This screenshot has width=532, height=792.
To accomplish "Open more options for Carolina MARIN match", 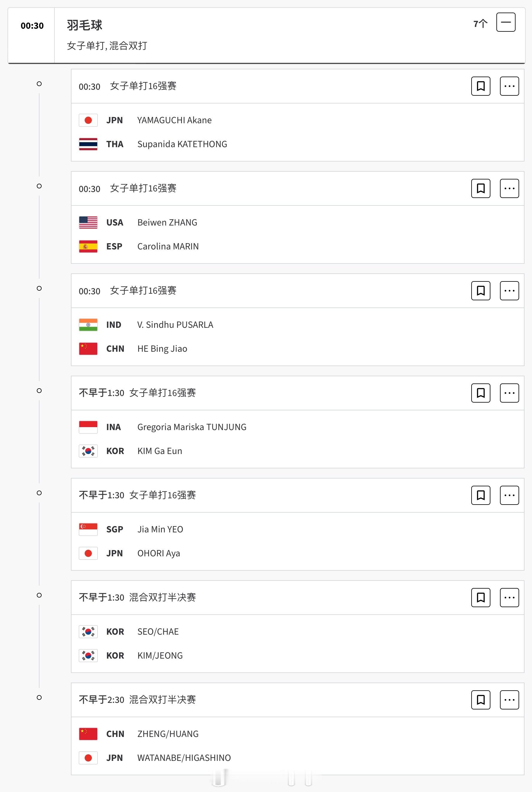I will [509, 188].
